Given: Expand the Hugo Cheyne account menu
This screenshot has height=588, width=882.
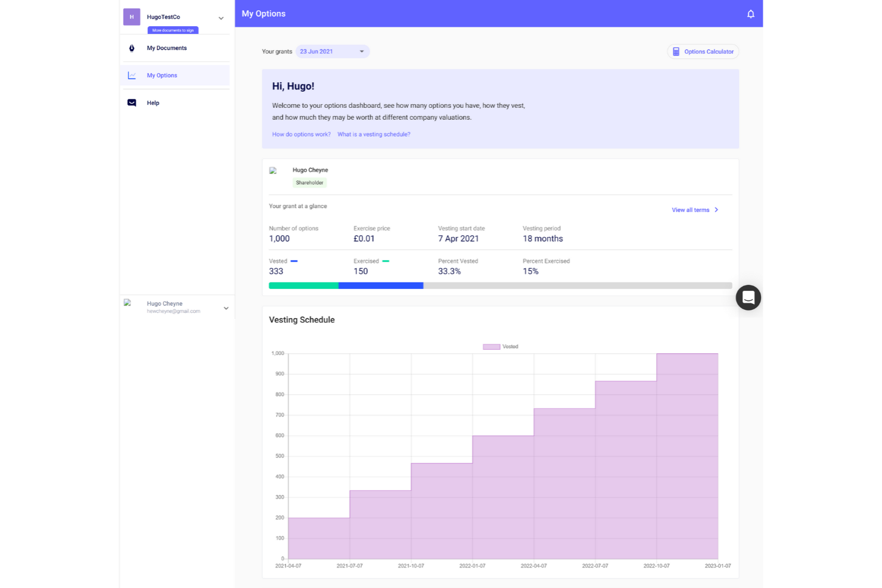Looking at the screenshot, I should point(226,308).
